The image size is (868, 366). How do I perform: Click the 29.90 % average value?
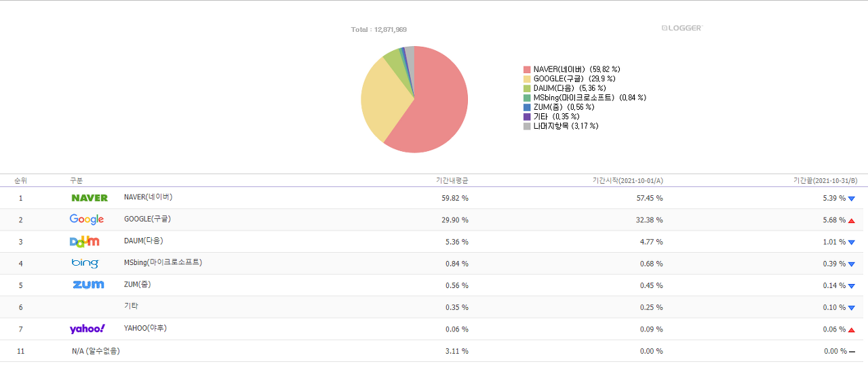[454, 220]
